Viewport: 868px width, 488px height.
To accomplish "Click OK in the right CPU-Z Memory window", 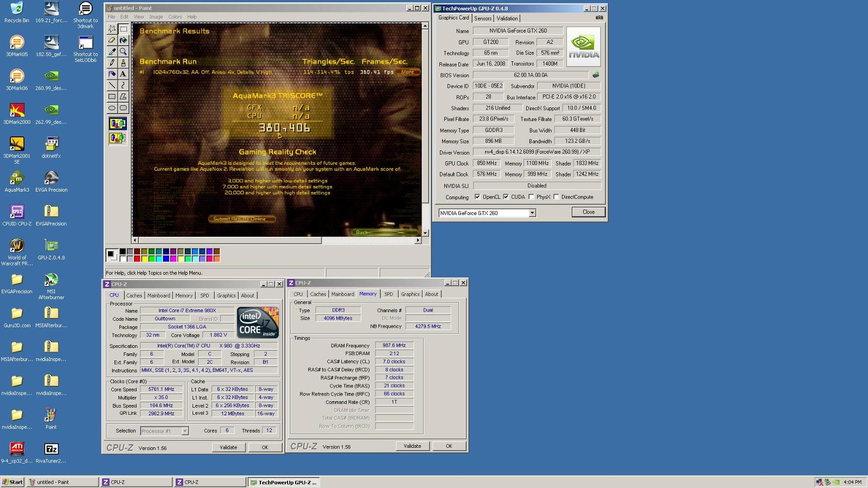I will (x=449, y=446).
